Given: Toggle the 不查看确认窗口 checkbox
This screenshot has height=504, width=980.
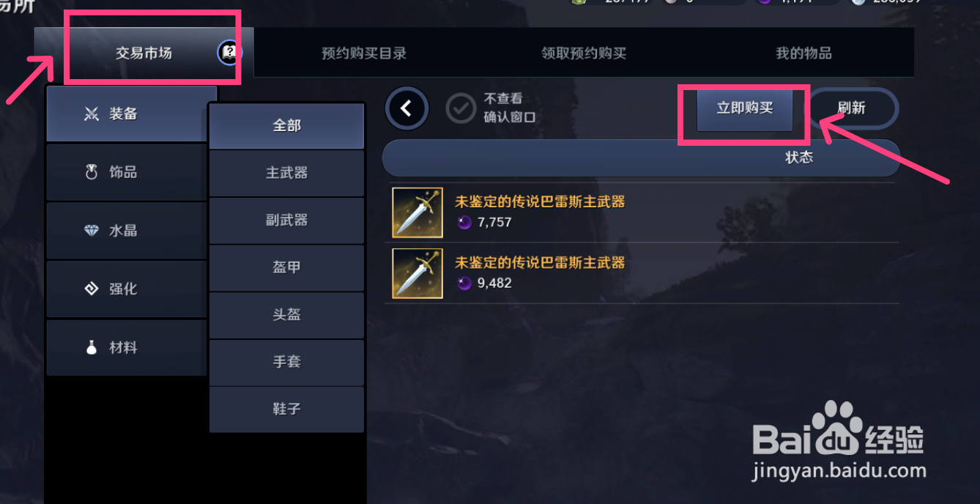Looking at the screenshot, I should (461, 109).
